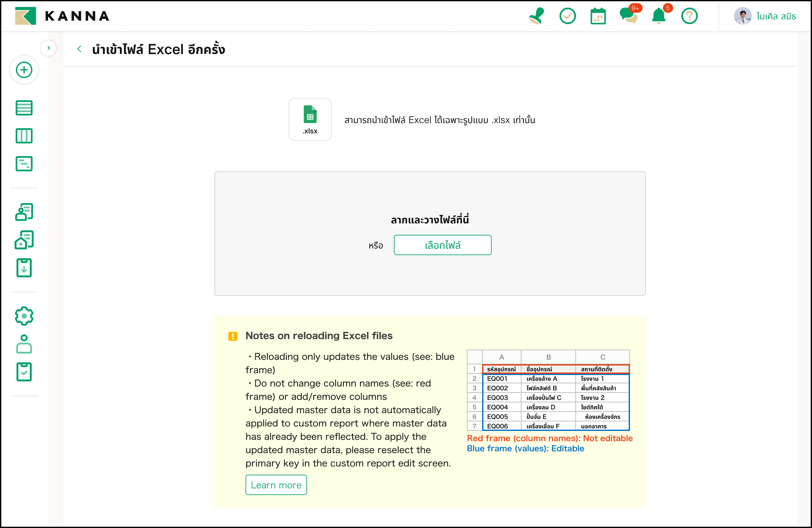This screenshot has height=528, width=812.
Task: Open the calendar icon in top bar
Action: pos(598,16)
